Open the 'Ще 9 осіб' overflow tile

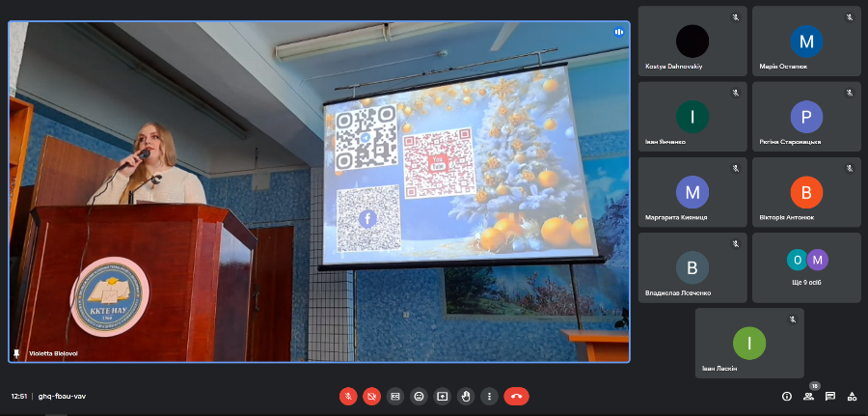(806, 267)
